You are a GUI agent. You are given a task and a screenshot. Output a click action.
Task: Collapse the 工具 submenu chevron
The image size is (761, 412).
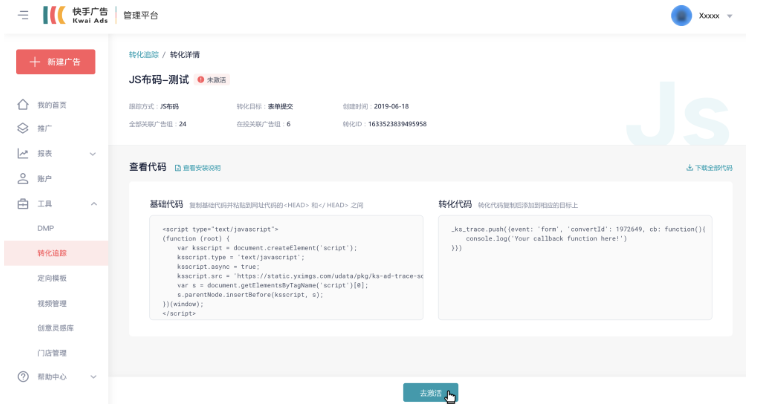(93, 204)
